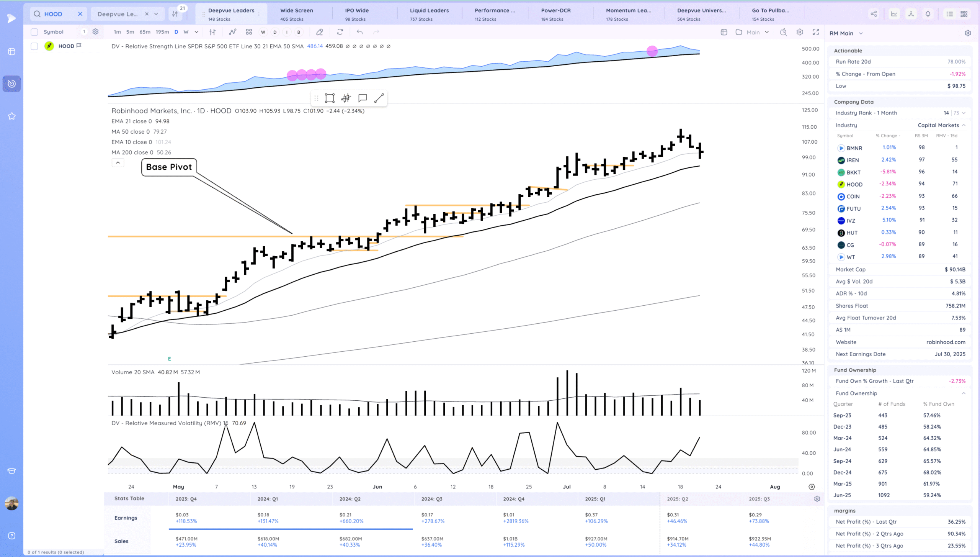The height and width of the screenshot is (557, 980).
Task: Click the comment callout annotation tool
Action: click(362, 98)
